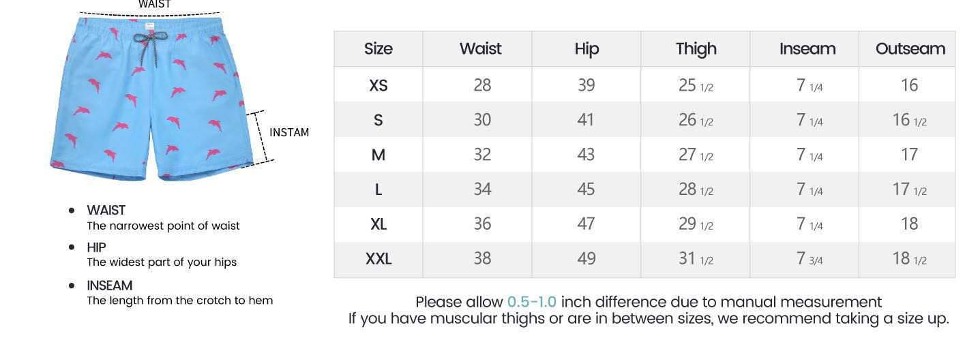Click the Inseam column header
Viewport: 980px width, 349px height.
[807, 49]
